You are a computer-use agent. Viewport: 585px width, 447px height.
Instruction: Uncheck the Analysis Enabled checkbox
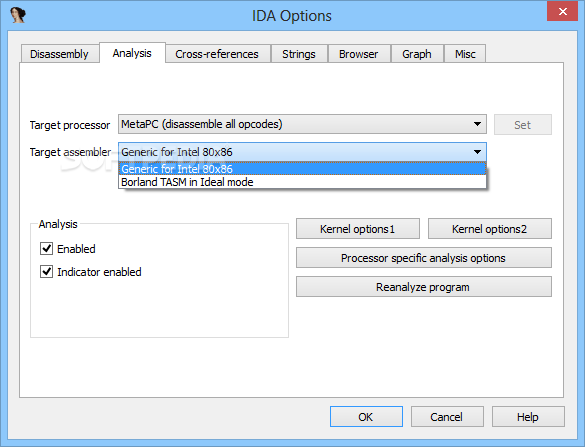[x=46, y=248]
